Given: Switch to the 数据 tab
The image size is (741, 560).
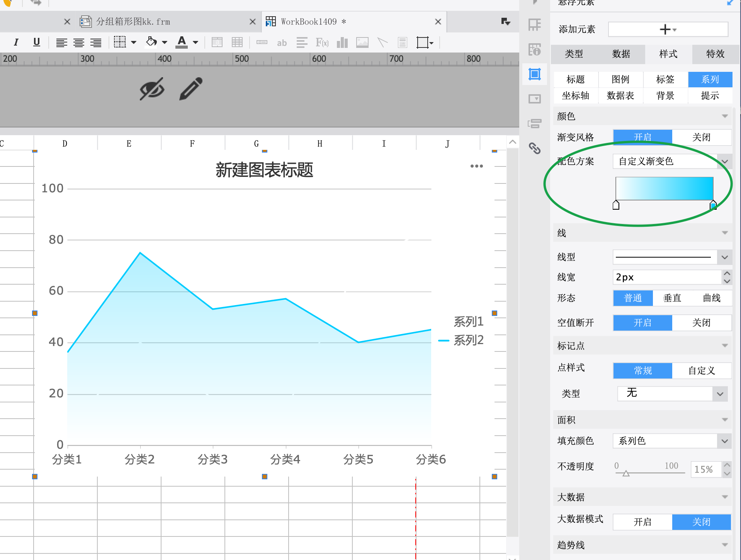Looking at the screenshot, I should pos(621,54).
